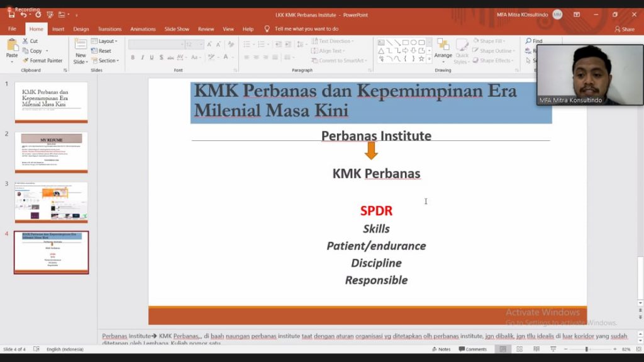Increase the font size
The width and height of the screenshot is (644, 362).
tap(209, 45)
